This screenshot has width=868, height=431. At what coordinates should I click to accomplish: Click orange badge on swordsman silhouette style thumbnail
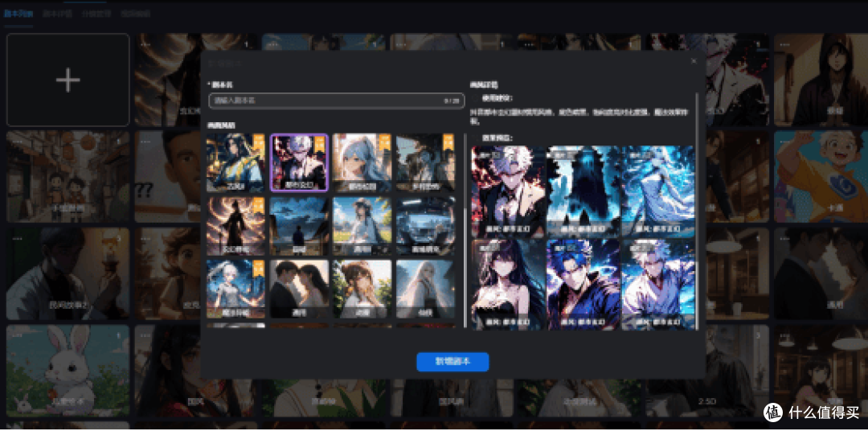click(x=259, y=206)
